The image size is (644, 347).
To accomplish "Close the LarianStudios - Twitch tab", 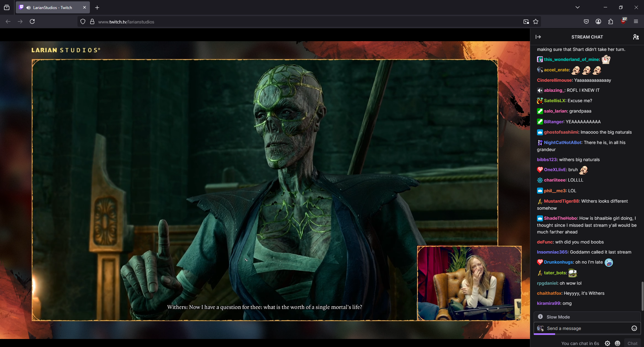I will (x=85, y=7).
